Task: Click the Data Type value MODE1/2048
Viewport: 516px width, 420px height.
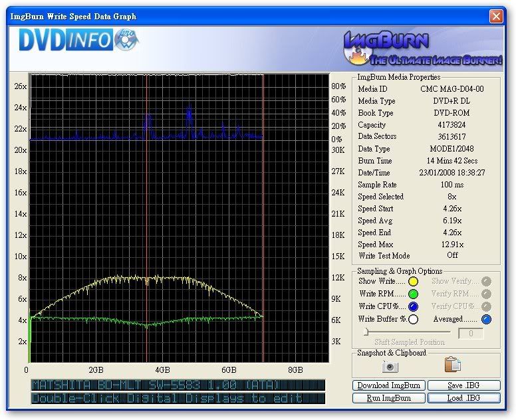Action: point(451,149)
